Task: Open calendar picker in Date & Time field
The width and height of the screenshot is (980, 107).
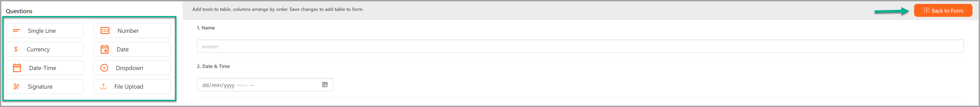Action: click(325, 85)
